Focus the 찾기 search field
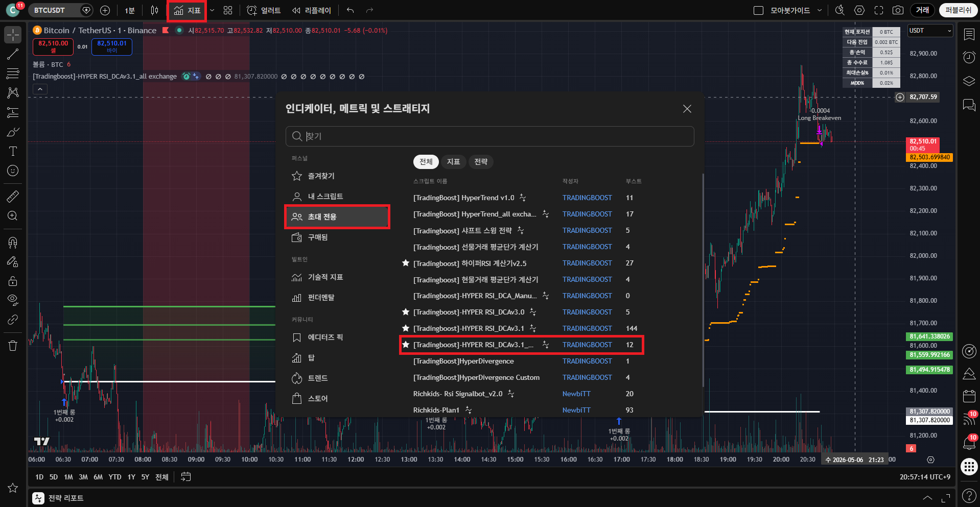Viewport: 980px width, 507px height. (489, 136)
